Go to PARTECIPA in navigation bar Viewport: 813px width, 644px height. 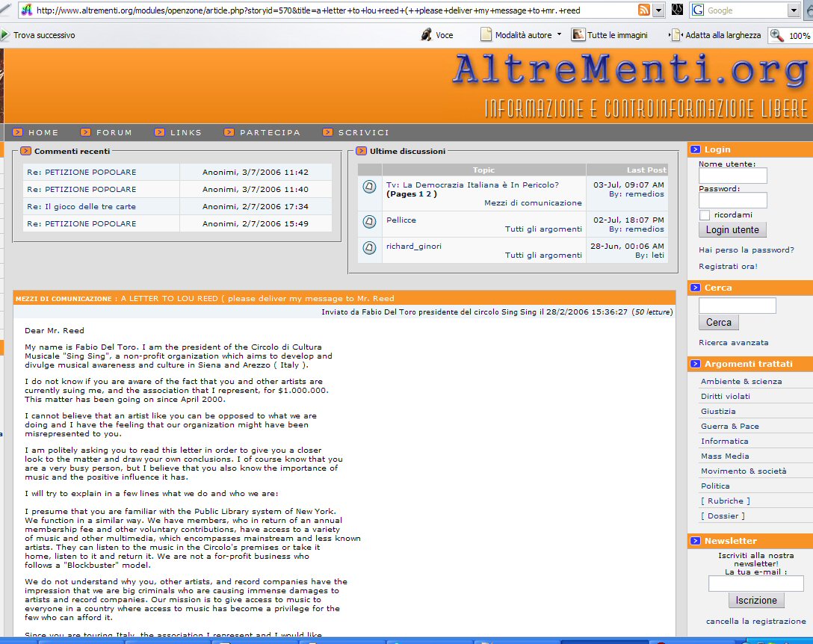point(270,132)
